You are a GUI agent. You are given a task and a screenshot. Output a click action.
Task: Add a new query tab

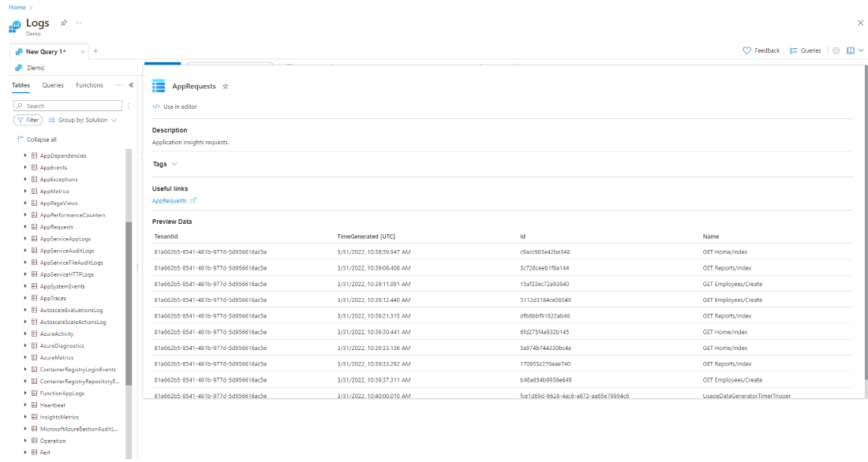[95, 51]
